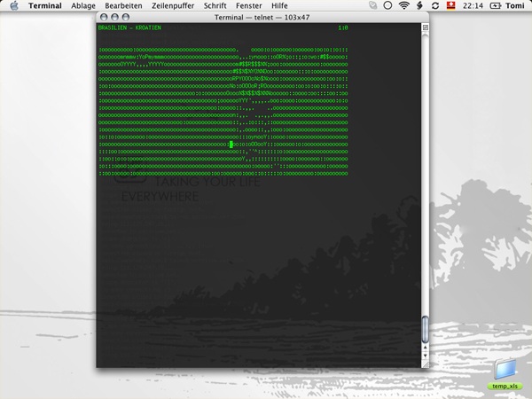Click the Wi-Fi status icon
The width and height of the screenshot is (532, 399).
[x=405, y=6]
